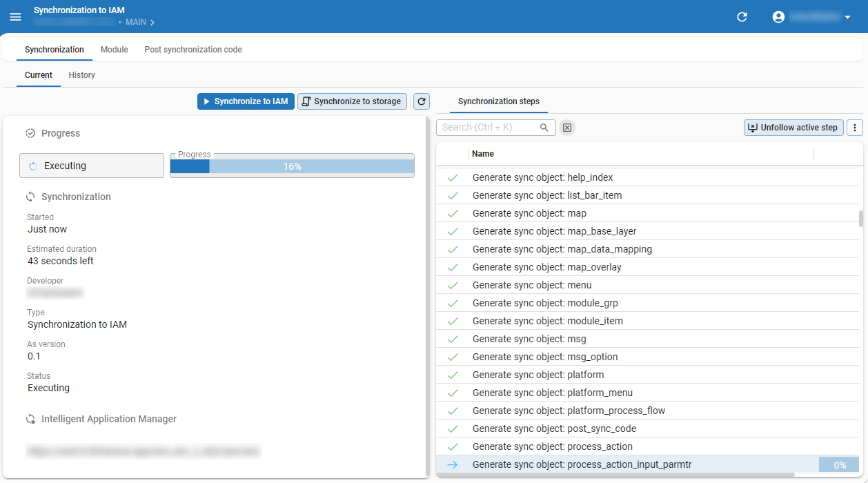Click the checkmark icon for process_action row
This screenshot has width=868, height=483.
453,446
